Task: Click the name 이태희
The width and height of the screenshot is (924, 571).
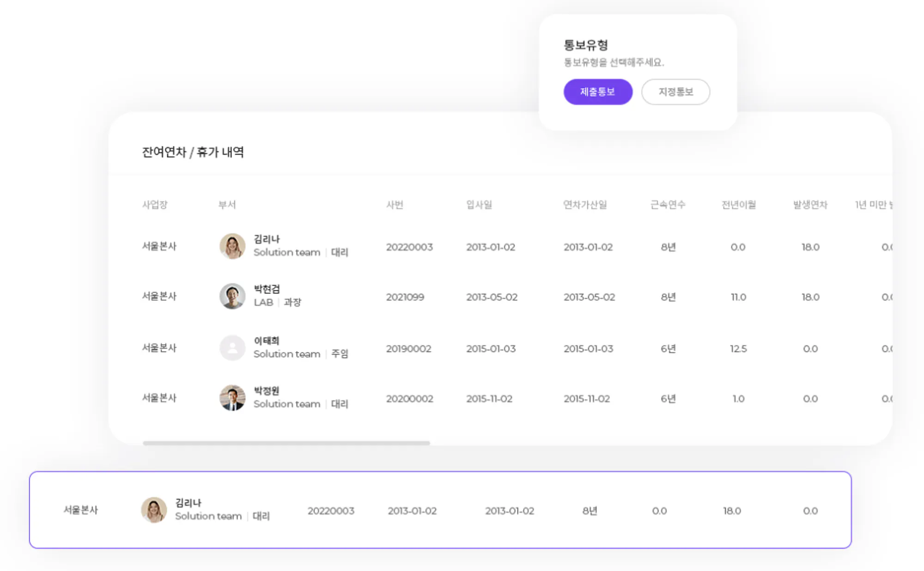Action: coord(267,341)
